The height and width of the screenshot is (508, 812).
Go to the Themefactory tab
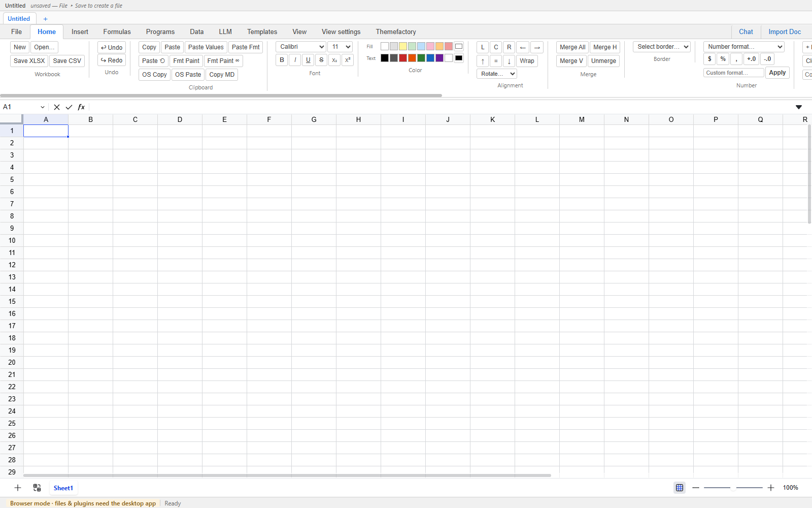(x=396, y=32)
